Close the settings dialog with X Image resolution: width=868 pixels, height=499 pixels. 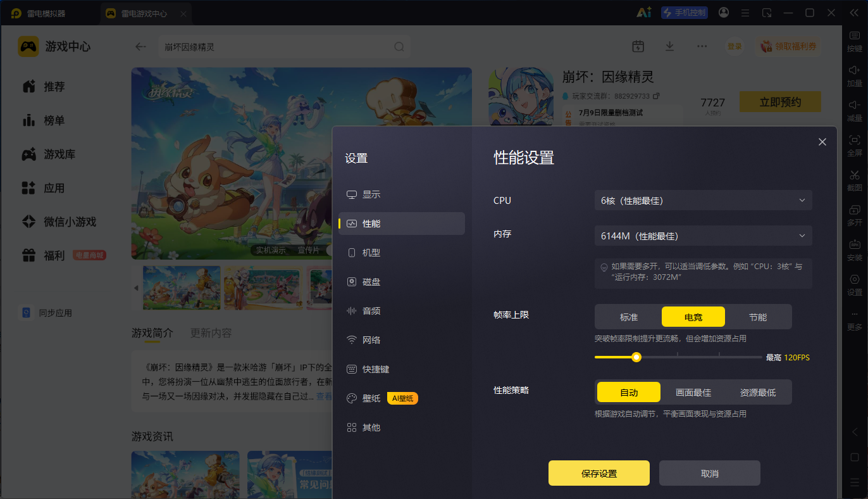(x=822, y=142)
